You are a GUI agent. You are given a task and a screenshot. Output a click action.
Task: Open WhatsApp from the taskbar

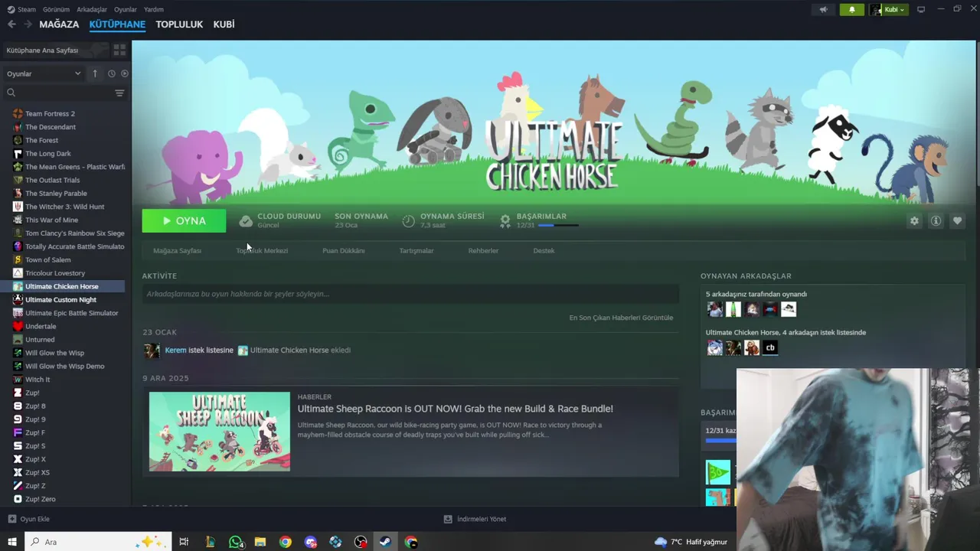point(236,542)
